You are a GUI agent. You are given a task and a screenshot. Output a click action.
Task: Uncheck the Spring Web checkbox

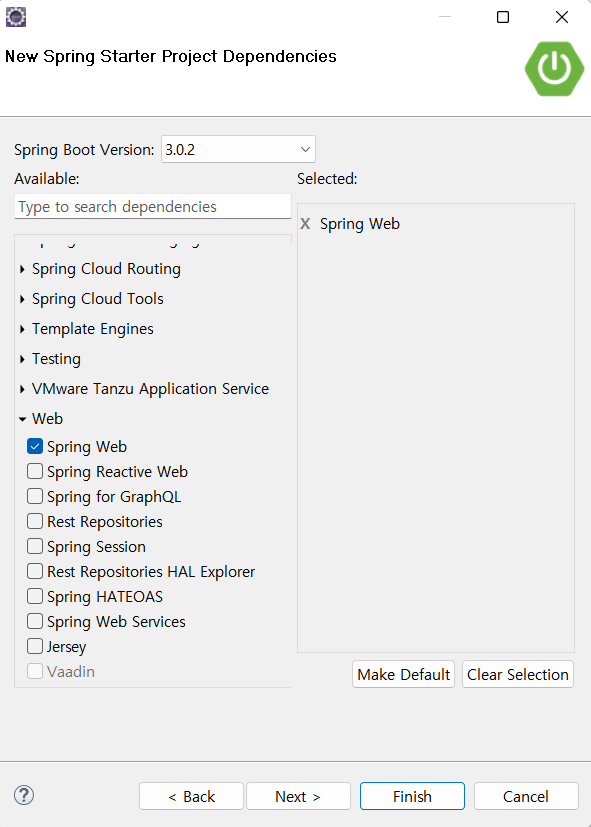[35, 446]
